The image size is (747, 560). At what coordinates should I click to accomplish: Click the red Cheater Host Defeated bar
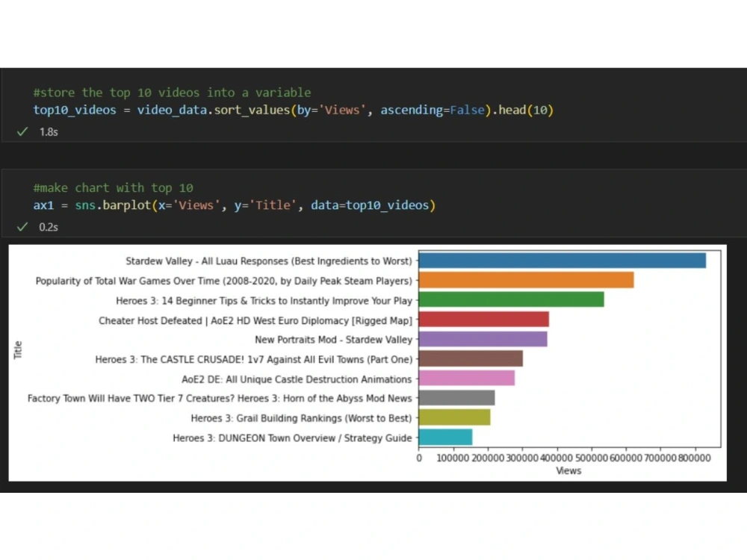pyautogui.click(x=483, y=319)
